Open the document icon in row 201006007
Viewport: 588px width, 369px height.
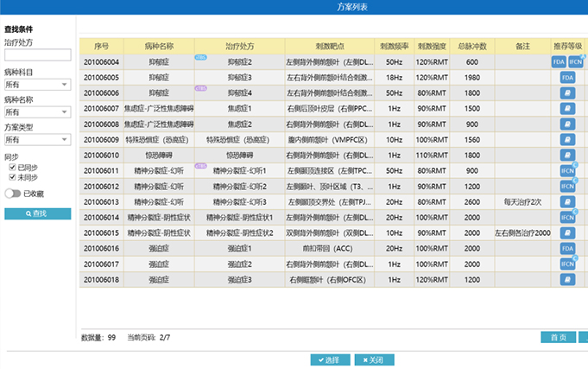(x=567, y=109)
